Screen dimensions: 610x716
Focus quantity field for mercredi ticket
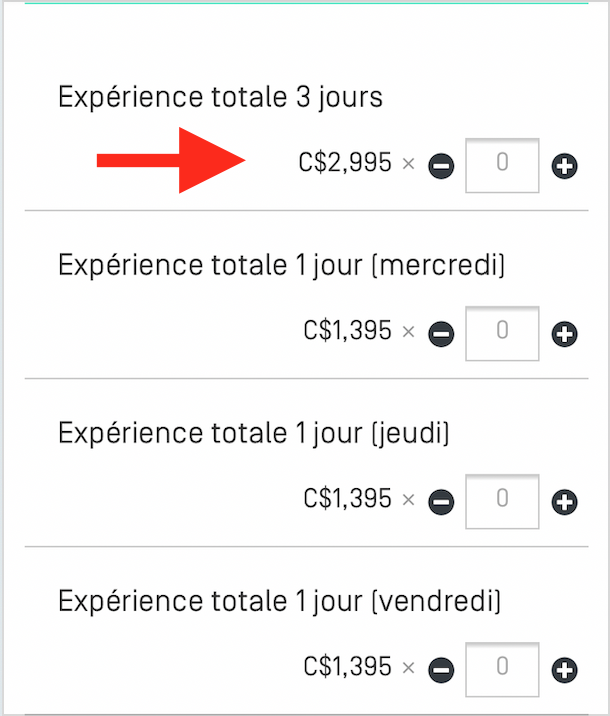(x=502, y=333)
